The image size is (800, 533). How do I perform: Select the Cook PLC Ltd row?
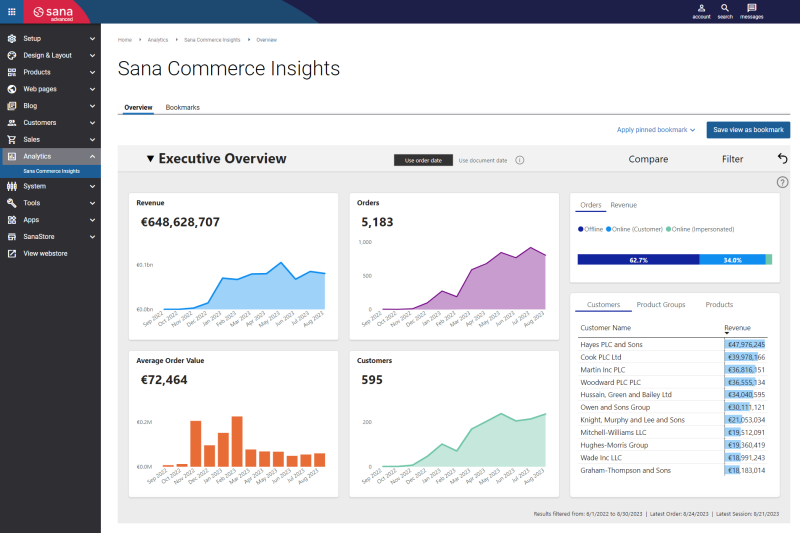coord(672,357)
